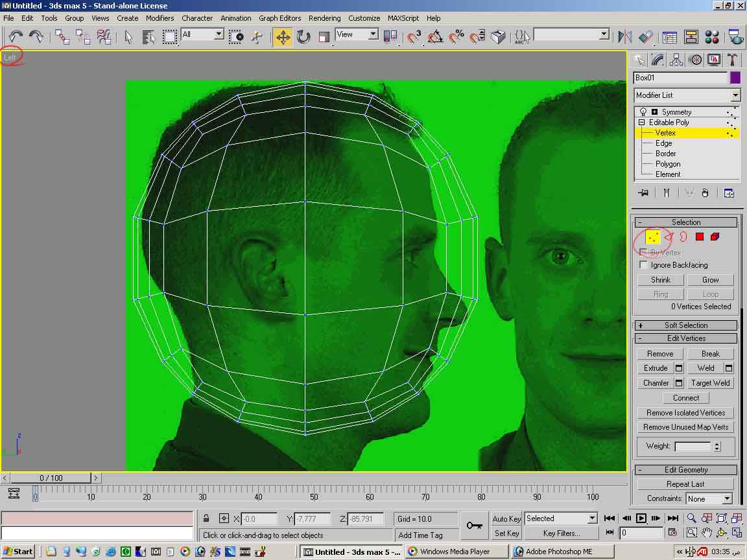Open the Graph Editors menu
Screen dimensions: 747x560
point(279,18)
